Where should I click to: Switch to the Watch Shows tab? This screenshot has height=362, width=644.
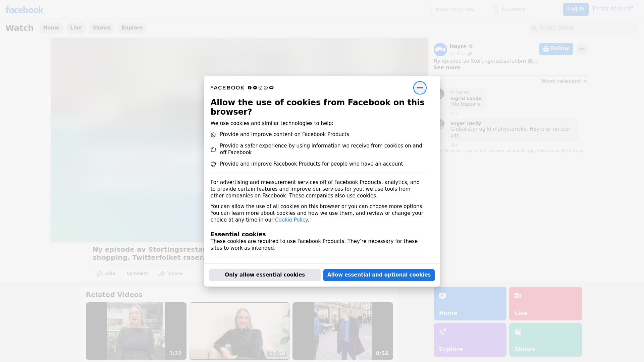pos(102,28)
